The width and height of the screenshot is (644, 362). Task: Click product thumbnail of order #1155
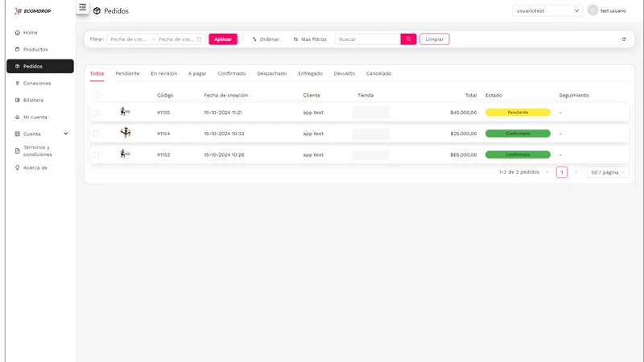coord(125,112)
